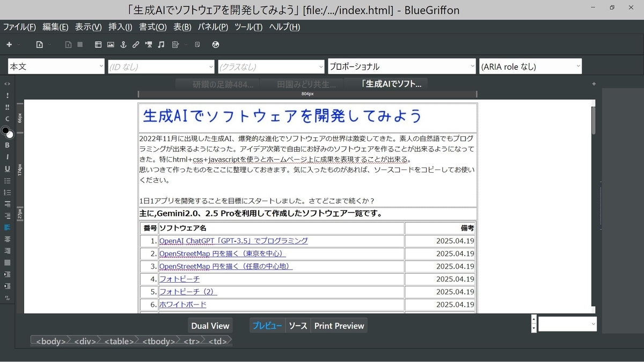
Task: Expand the arrow next to new document icon
Action: (x=19, y=45)
